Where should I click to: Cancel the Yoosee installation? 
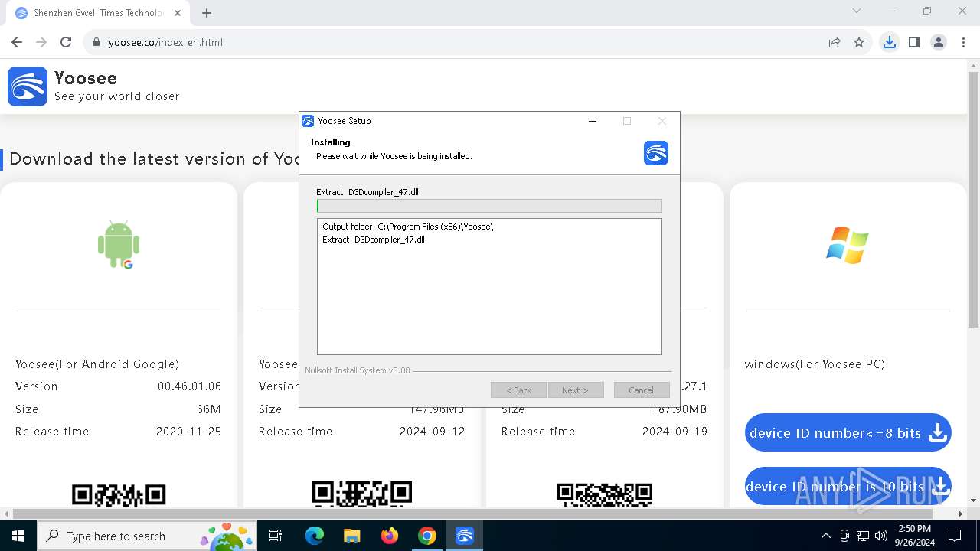tap(642, 390)
